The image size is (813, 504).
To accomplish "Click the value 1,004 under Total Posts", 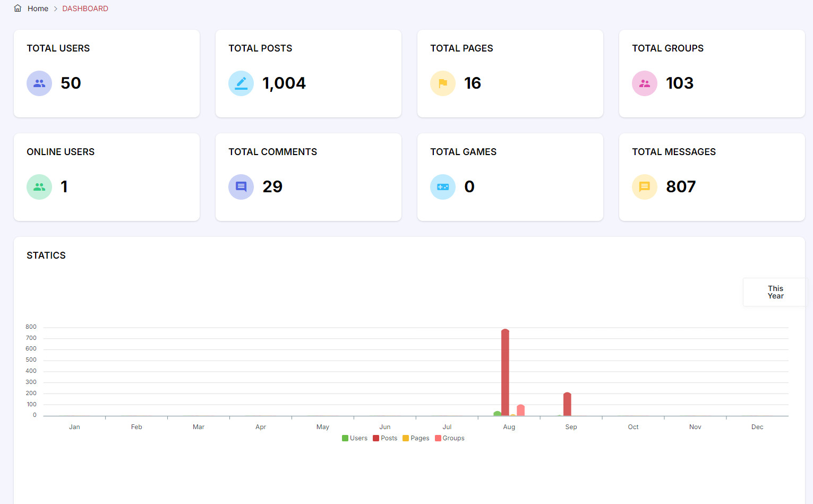I will (x=284, y=83).
